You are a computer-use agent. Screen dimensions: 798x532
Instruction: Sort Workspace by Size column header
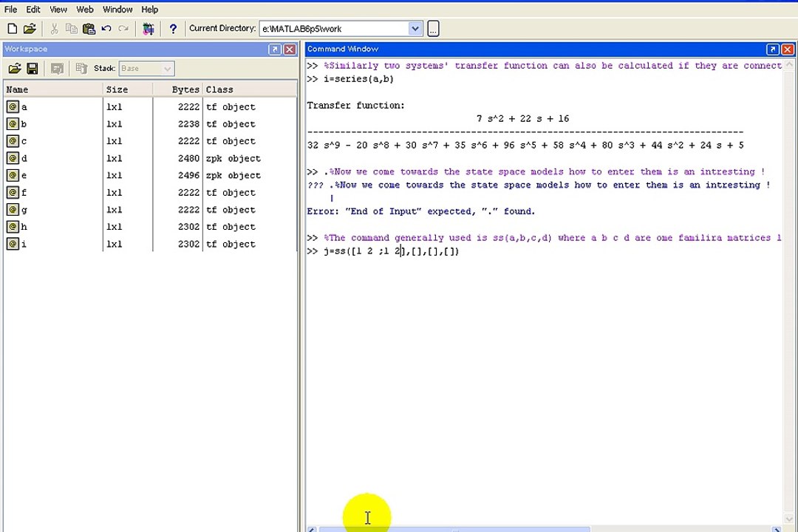click(x=128, y=89)
